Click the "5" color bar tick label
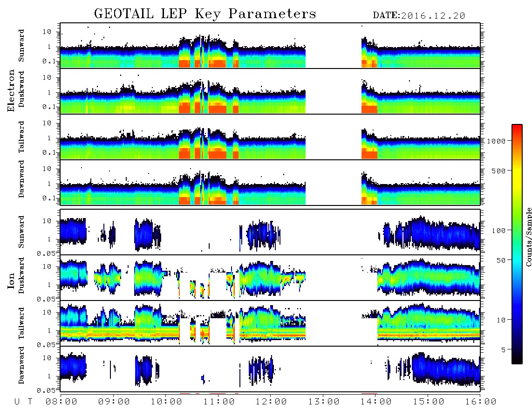532x410 pixels. [503, 350]
